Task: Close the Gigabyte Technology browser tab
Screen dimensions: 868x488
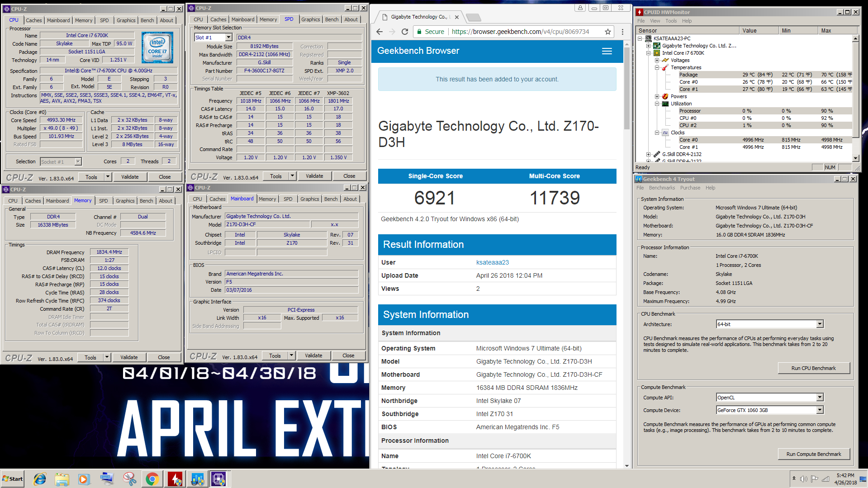Action: pos(457,17)
